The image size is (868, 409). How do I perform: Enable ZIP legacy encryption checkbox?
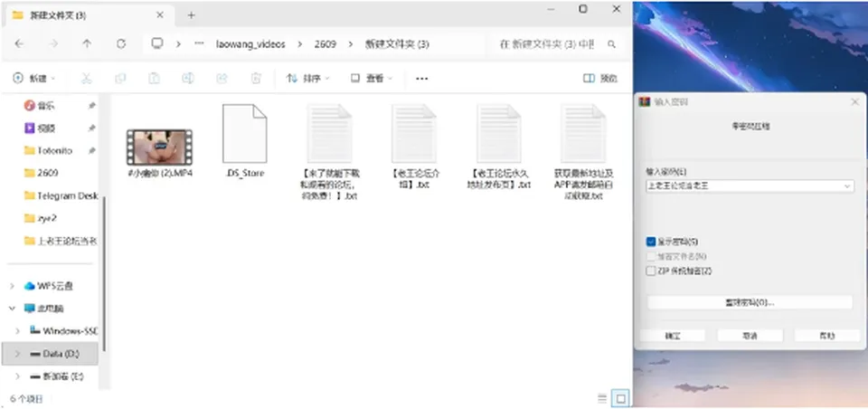tap(651, 271)
